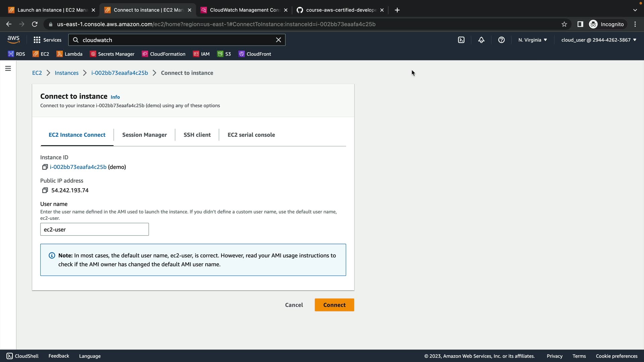Select the EC2 serial console tab
Image resolution: width=644 pixels, height=362 pixels.
(251, 135)
